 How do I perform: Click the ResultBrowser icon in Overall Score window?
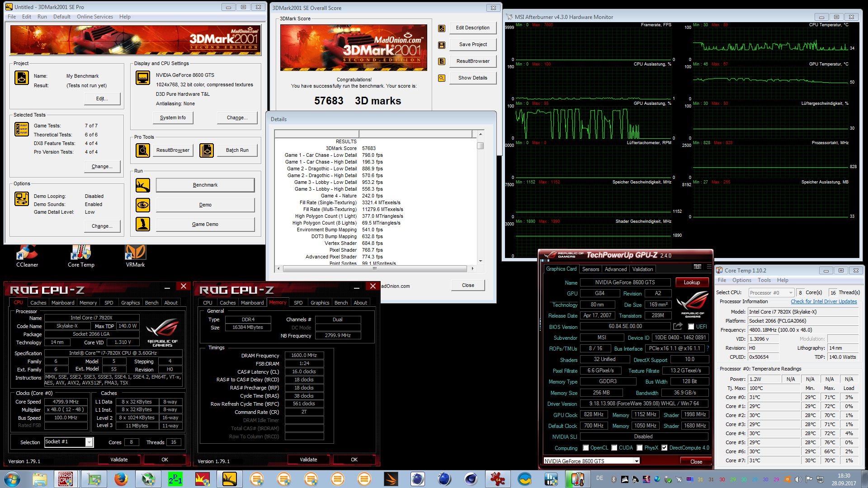[442, 61]
